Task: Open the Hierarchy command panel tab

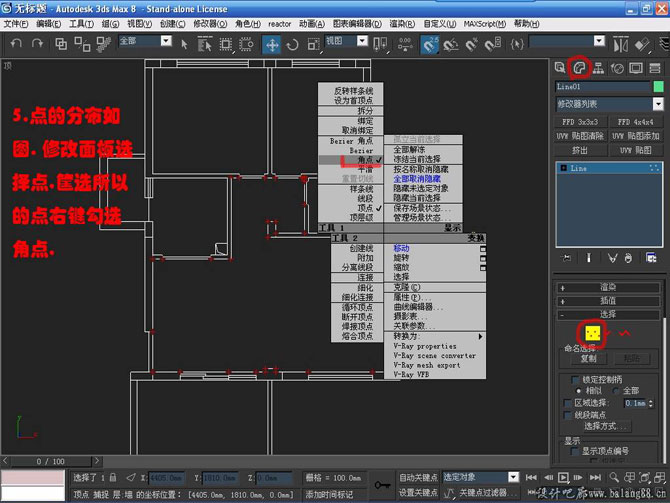Action: coord(598,68)
